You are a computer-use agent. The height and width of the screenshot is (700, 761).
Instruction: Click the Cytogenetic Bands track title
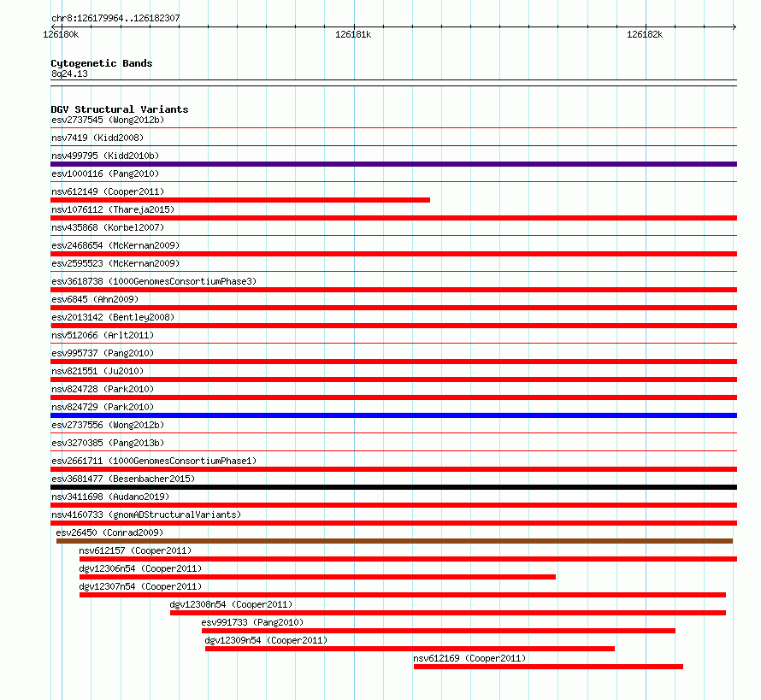tap(102, 63)
